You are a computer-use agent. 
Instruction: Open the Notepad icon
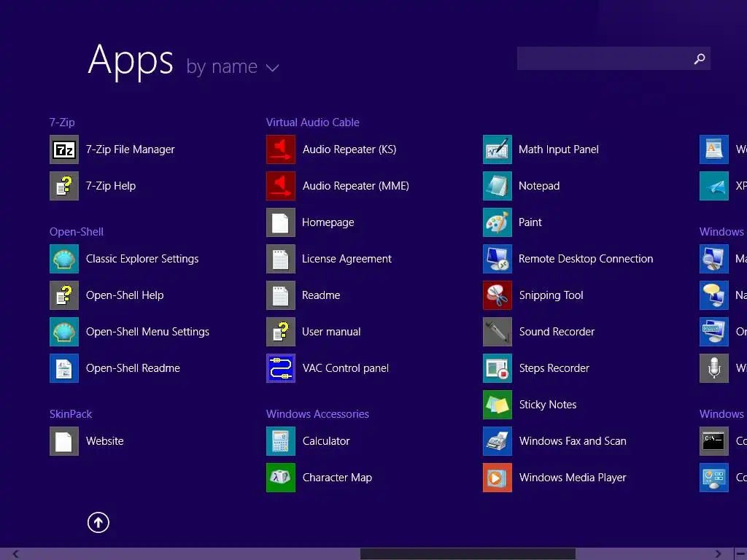tap(498, 186)
